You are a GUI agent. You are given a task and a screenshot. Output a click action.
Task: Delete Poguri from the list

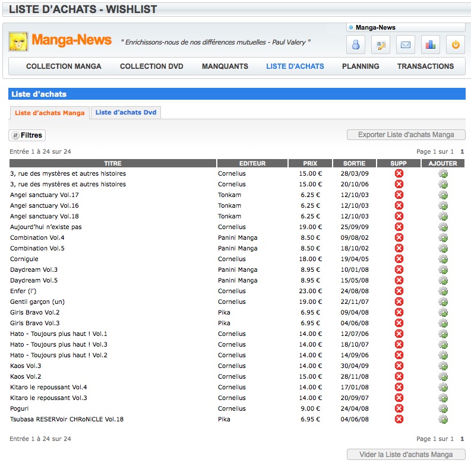(x=399, y=408)
